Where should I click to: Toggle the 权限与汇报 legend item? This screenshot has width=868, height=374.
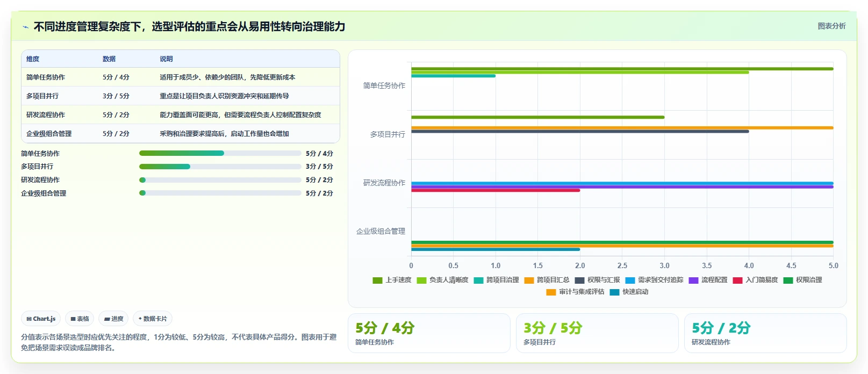[x=597, y=280]
